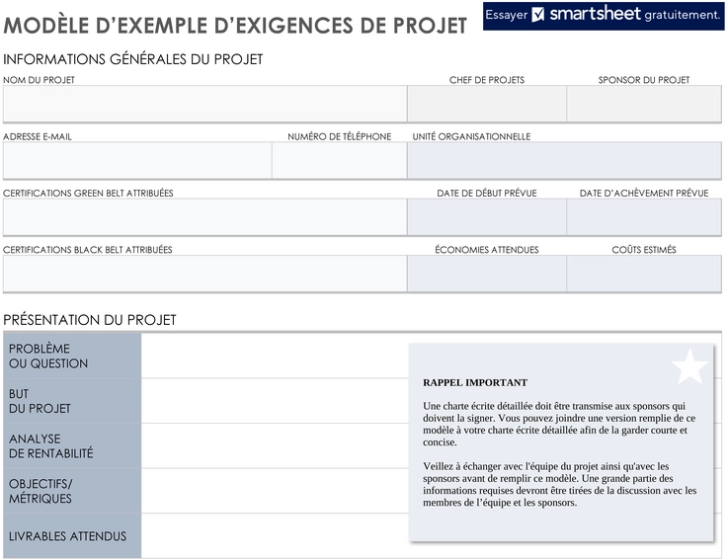Viewport: 728px width, 560px height.
Task: Click into the Adresse e-mail field
Action: [x=137, y=160]
